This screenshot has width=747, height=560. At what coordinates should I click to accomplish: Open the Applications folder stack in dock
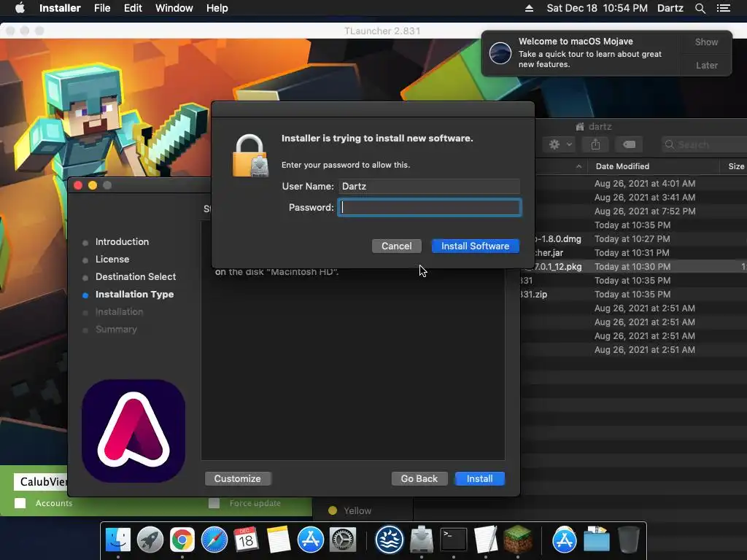[x=564, y=540]
